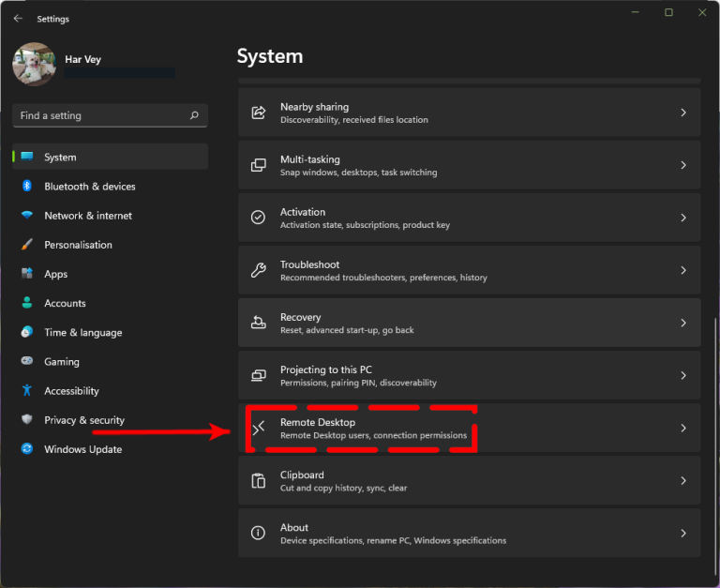This screenshot has height=588, width=720.
Task: Open About using its right chevron
Action: click(x=683, y=533)
